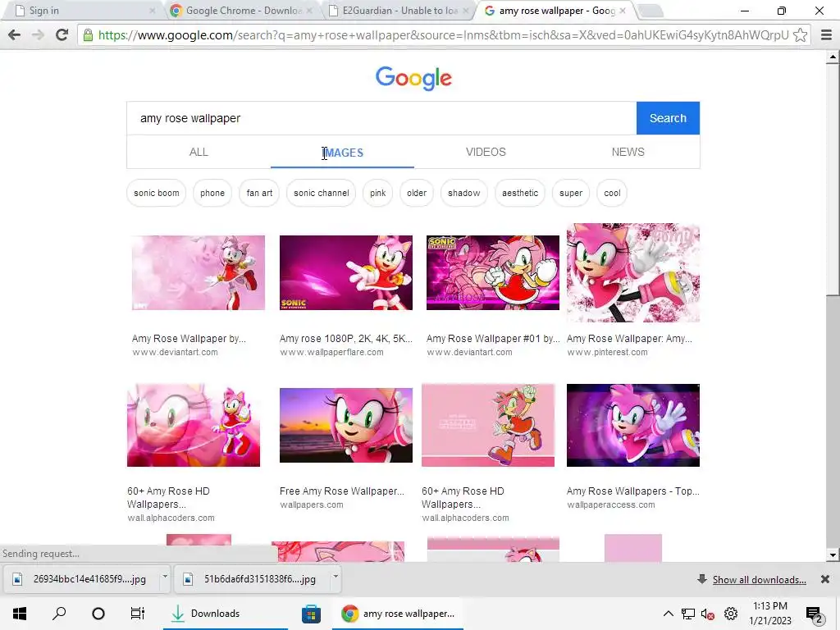The height and width of the screenshot is (630, 840).
Task: Open 26934bbc14e41685f9....jpg download
Action: (81, 579)
